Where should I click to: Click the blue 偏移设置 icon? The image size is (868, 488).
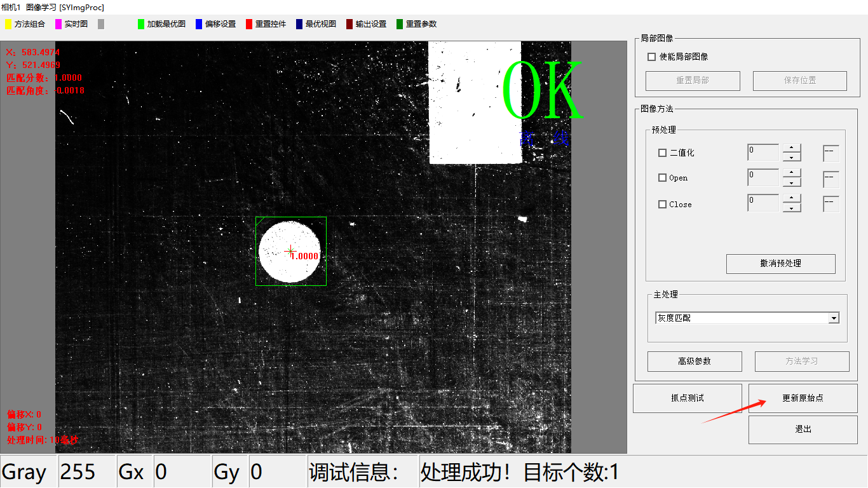(x=199, y=24)
